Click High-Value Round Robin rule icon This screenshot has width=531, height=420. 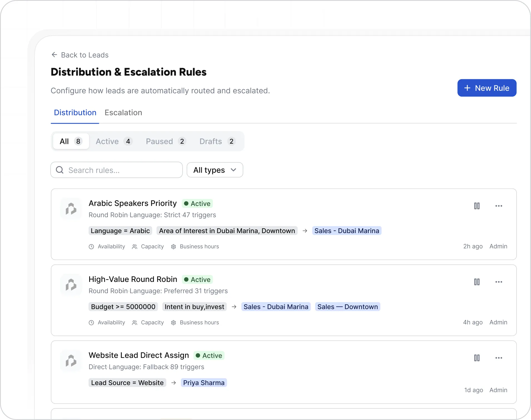click(x=71, y=285)
